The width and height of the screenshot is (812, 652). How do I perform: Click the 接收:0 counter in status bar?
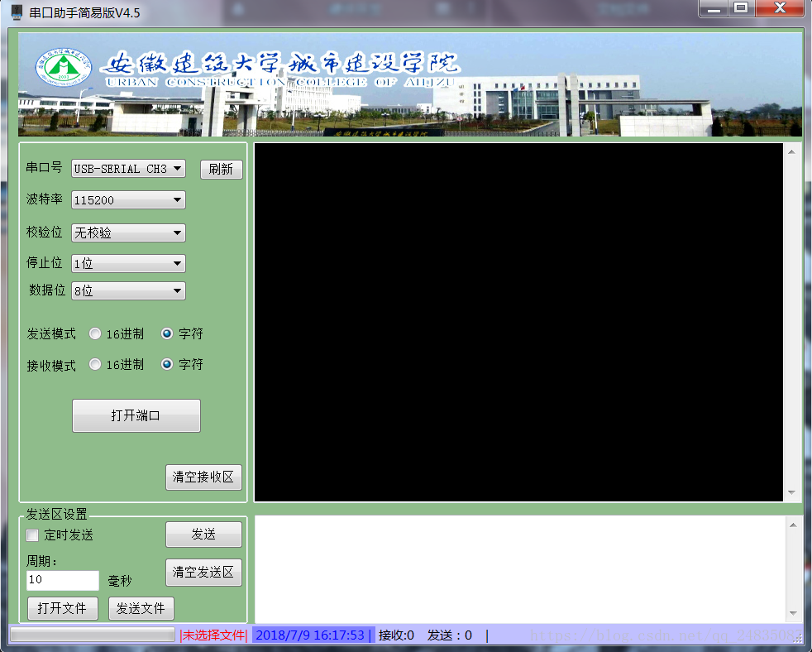(396, 635)
